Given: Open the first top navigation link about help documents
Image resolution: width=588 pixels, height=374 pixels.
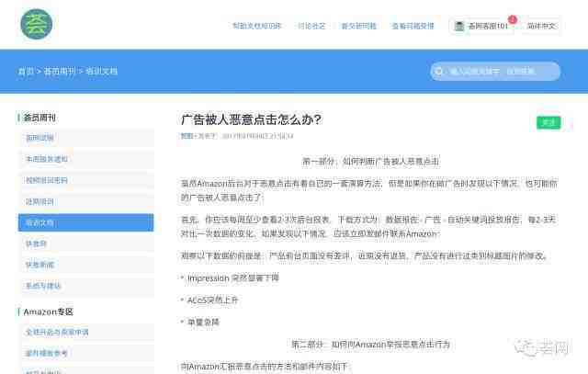Looking at the screenshot, I should [x=257, y=26].
